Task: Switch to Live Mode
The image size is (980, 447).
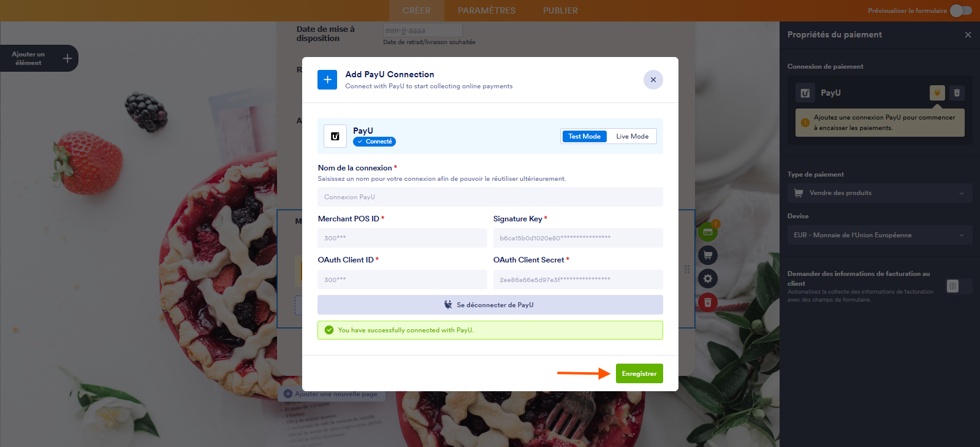Action: [x=632, y=136]
